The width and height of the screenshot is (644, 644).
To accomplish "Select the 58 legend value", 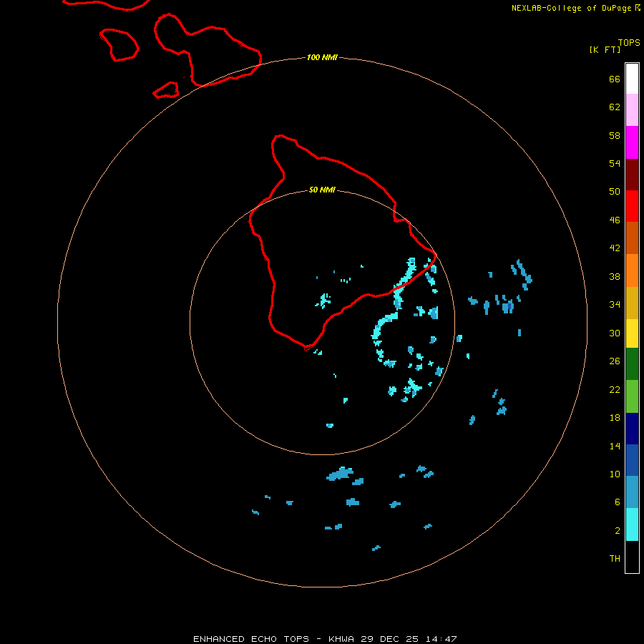I will 615,135.
